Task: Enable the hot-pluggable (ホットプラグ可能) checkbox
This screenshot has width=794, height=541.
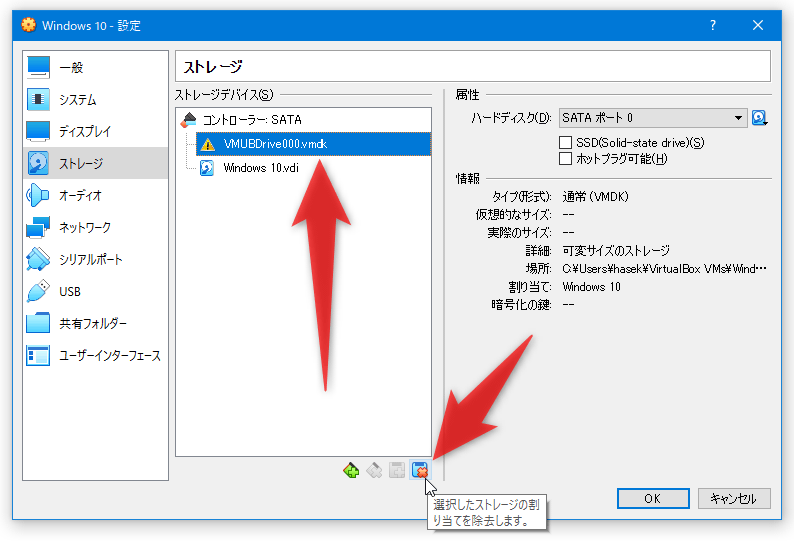Action: click(566, 159)
